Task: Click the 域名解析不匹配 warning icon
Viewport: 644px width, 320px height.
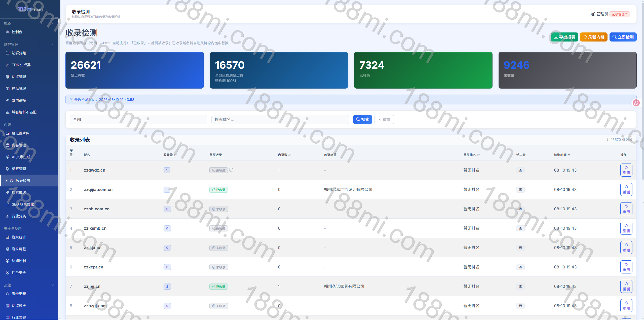Action: tap(8, 112)
